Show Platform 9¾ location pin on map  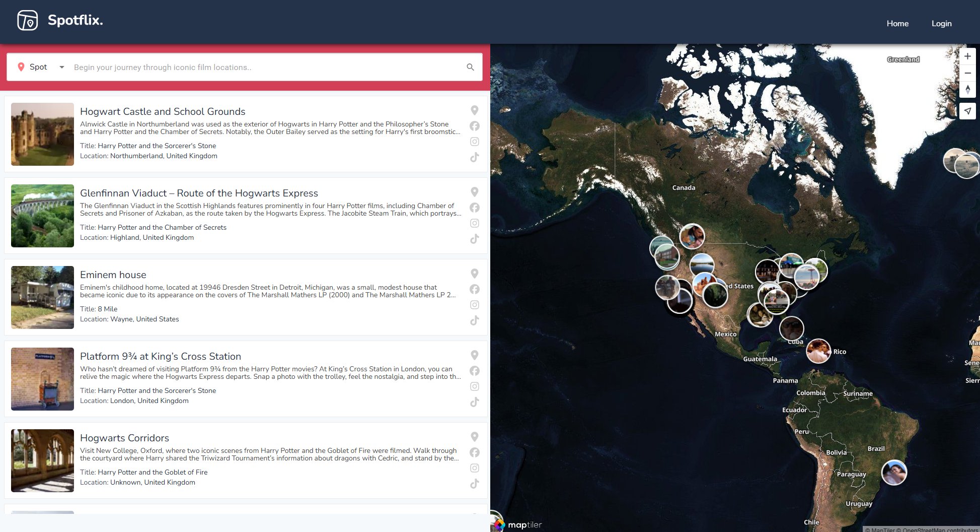pos(474,355)
